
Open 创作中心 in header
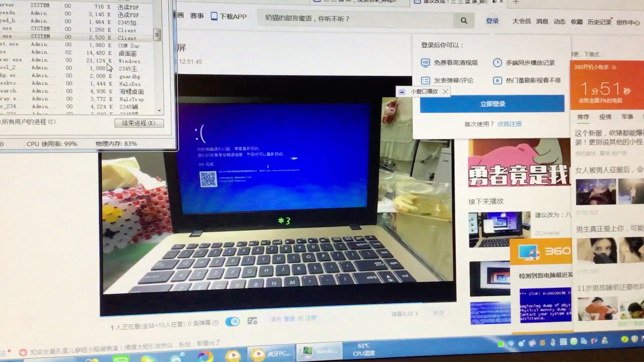click(628, 22)
